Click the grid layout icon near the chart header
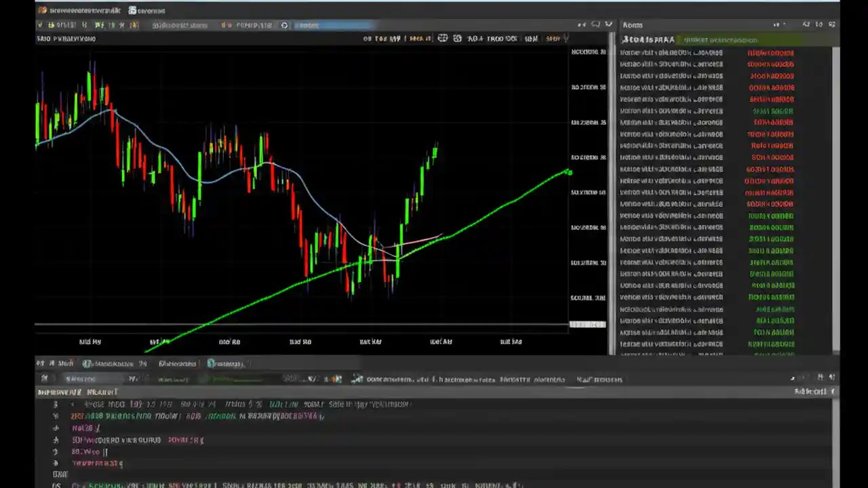Viewport: 868px width, 488px height. [x=442, y=39]
